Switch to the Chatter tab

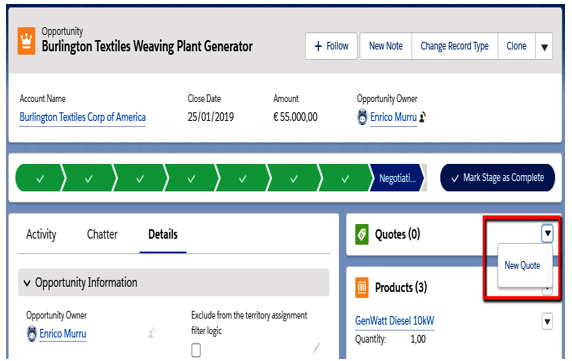pyautogui.click(x=102, y=234)
